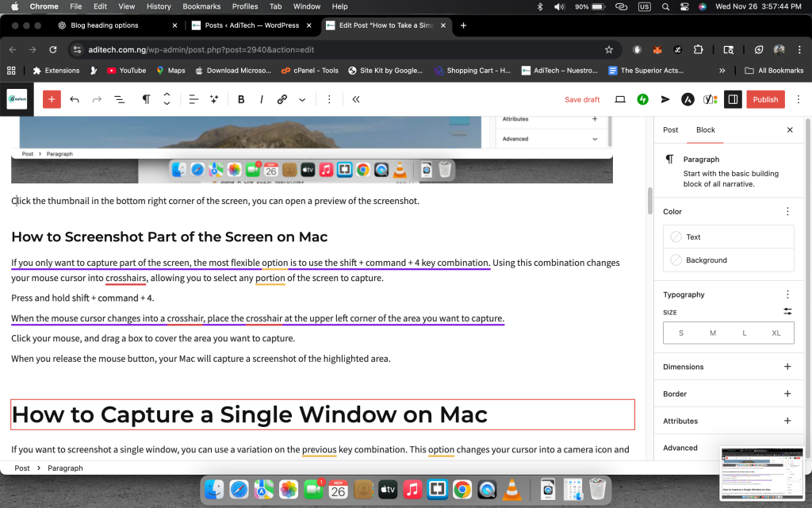
Task: Open the more formatting options chevron
Action: point(302,99)
